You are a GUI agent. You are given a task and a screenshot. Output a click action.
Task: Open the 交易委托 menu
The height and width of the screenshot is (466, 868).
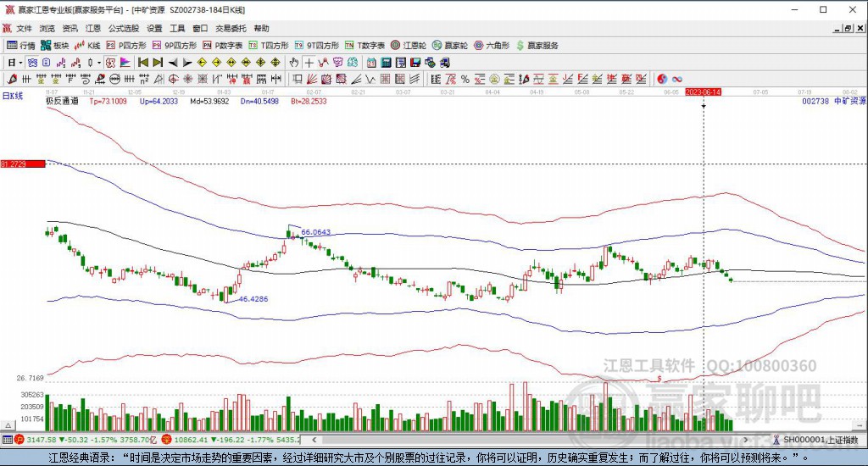coord(231,28)
